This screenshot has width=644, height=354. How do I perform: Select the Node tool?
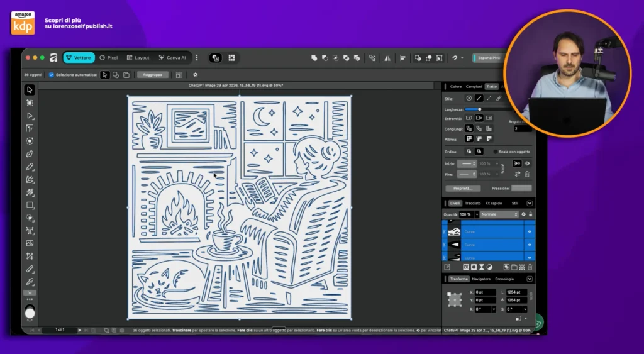click(30, 116)
